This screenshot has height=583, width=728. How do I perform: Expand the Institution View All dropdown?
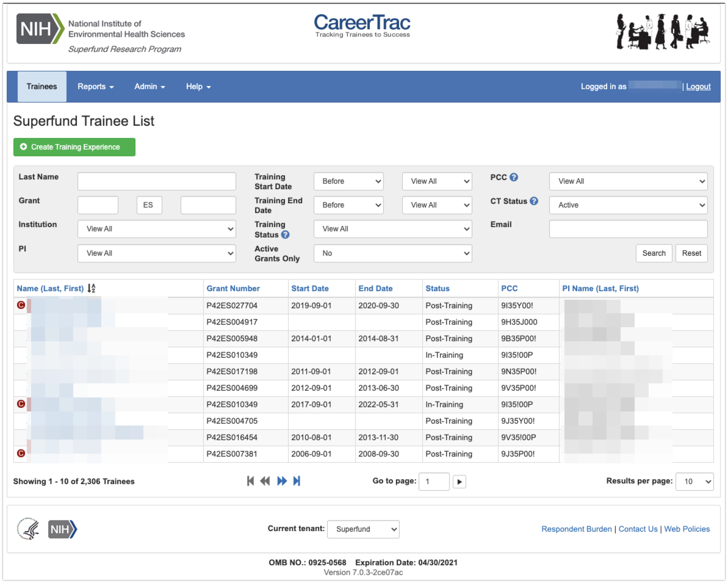[156, 229]
